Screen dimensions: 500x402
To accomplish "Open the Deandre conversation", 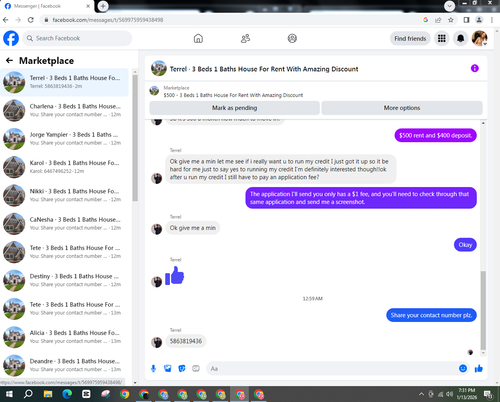I will [x=64, y=365].
